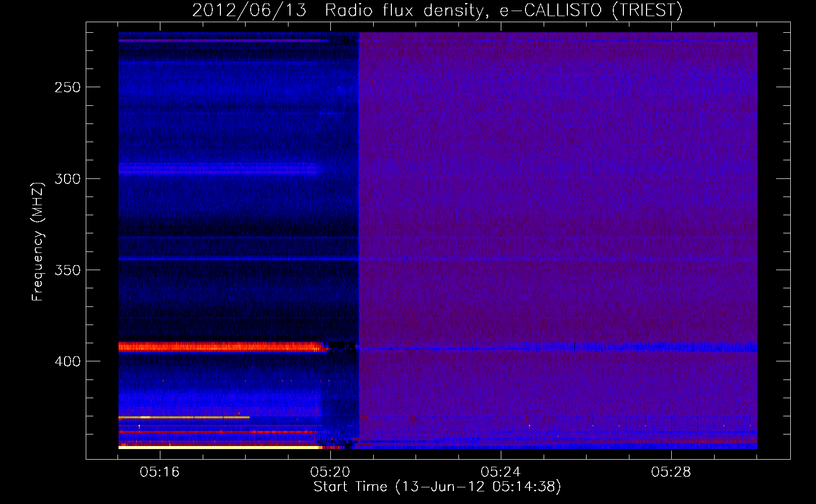Click the bright red emission band near 392 MHz
This screenshot has width=816, height=504.
(222, 347)
